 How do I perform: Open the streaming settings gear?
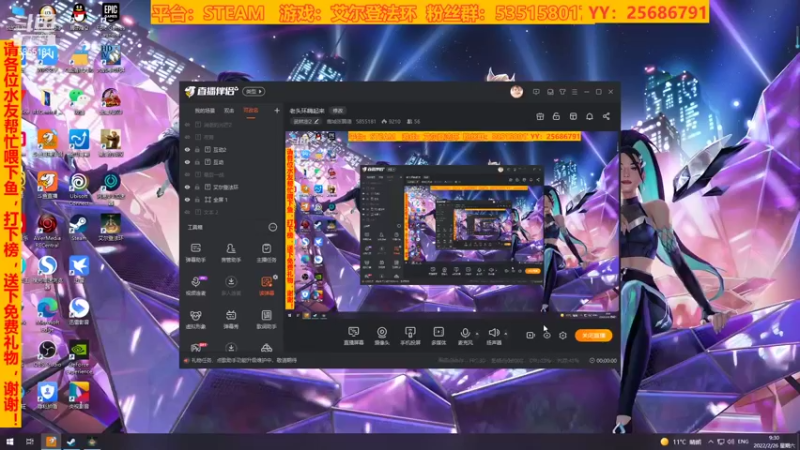(562, 335)
